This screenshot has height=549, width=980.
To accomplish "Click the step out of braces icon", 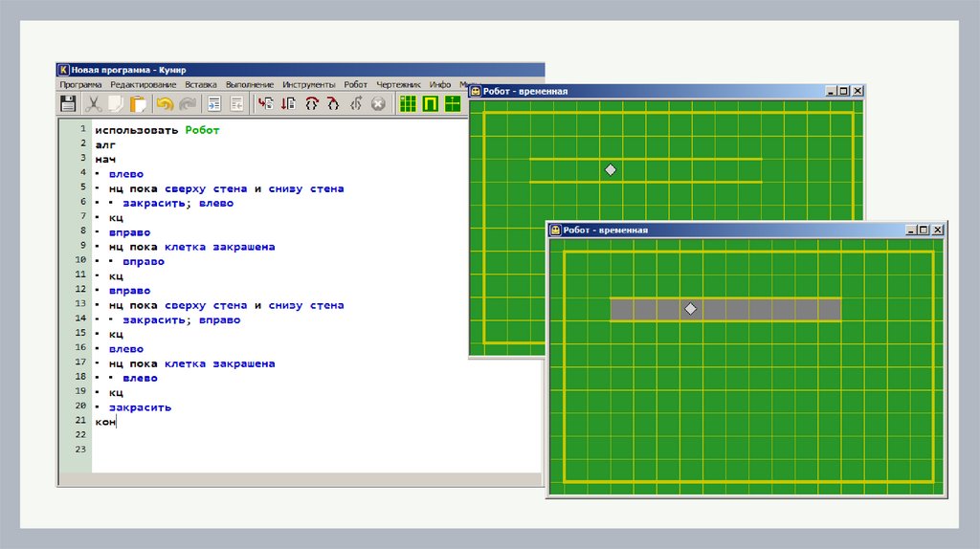I will tap(333, 103).
